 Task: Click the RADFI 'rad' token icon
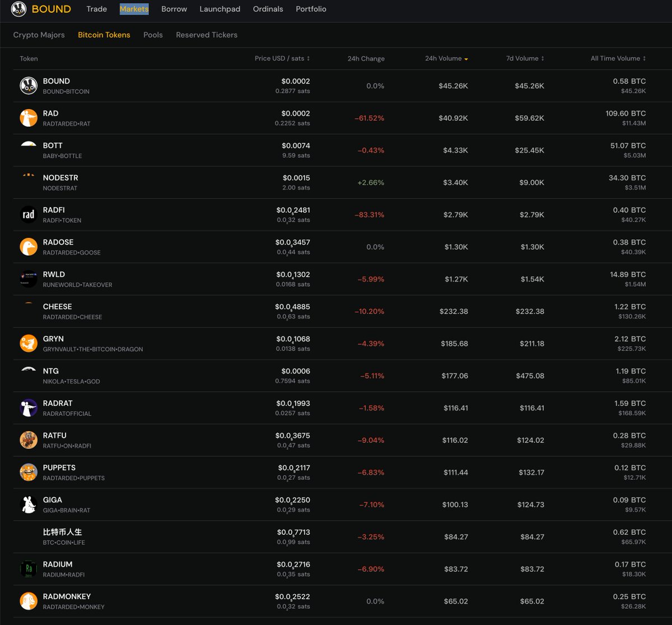pos(29,214)
